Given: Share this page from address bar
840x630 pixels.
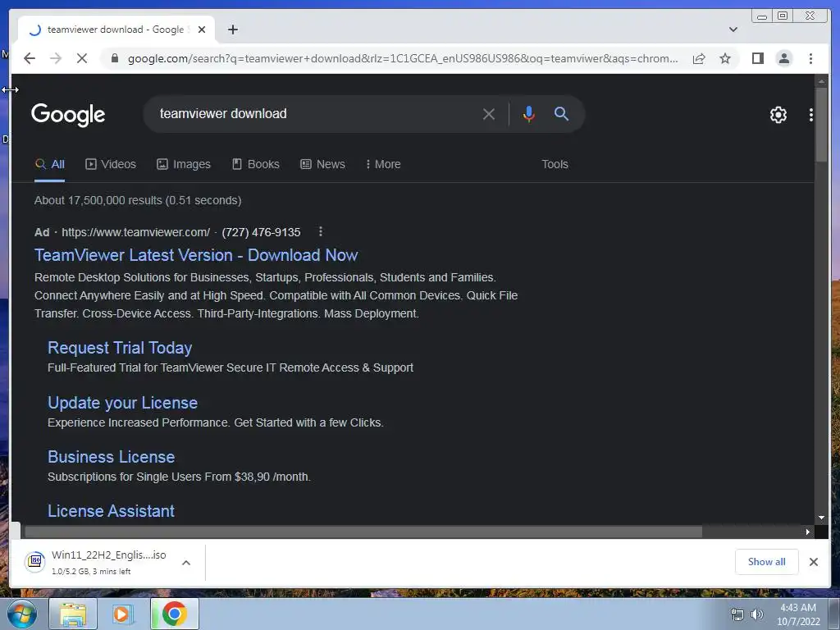Looking at the screenshot, I should point(699,58).
